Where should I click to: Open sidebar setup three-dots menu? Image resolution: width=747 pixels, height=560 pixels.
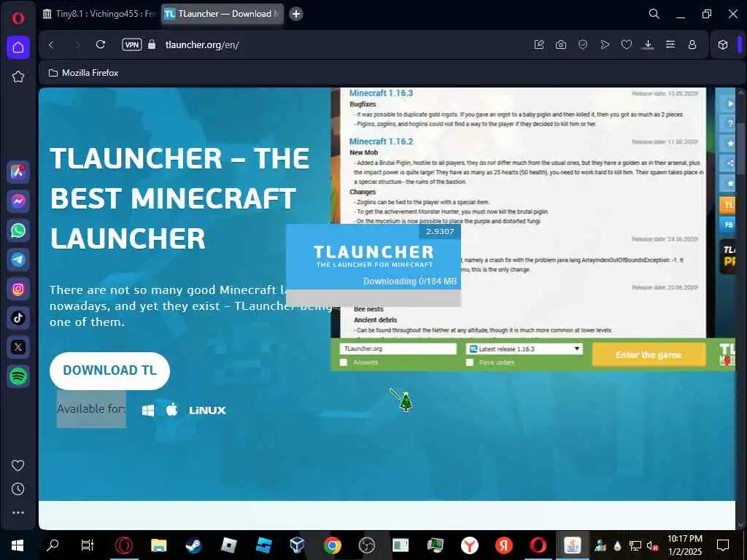pyautogui.click(x=18, y=513)
